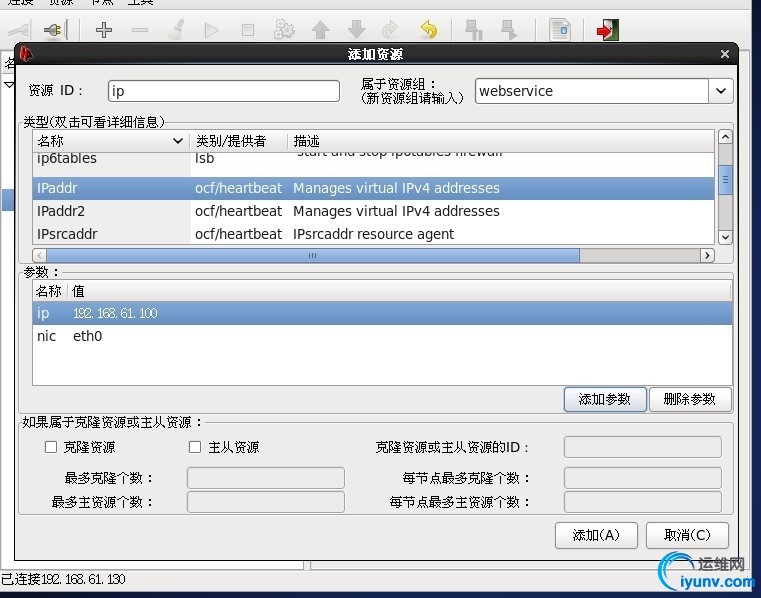
Task: Click the document view toolbar icon
Action: tap(560, 30)
